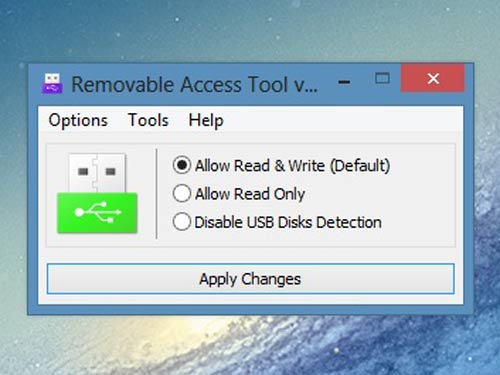This screenshot has width=500, height=375.
Task: Click the green USB trident symbol graphic
Action: 97,212
